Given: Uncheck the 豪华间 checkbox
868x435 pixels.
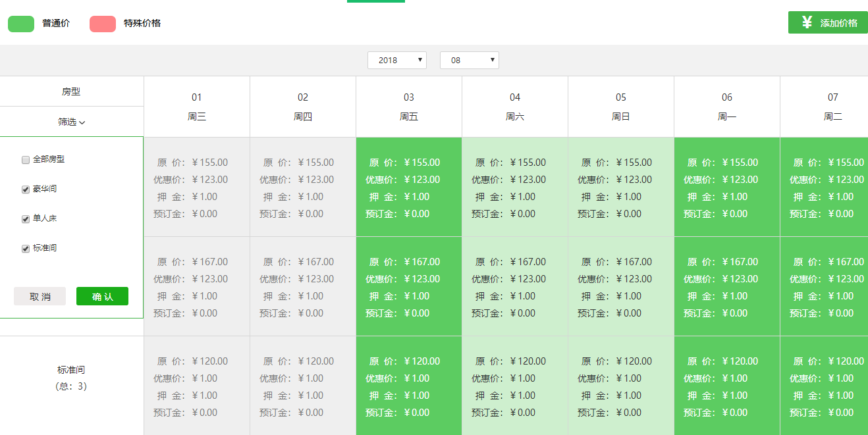Looking at the screenshot, I should coord(26,190).
